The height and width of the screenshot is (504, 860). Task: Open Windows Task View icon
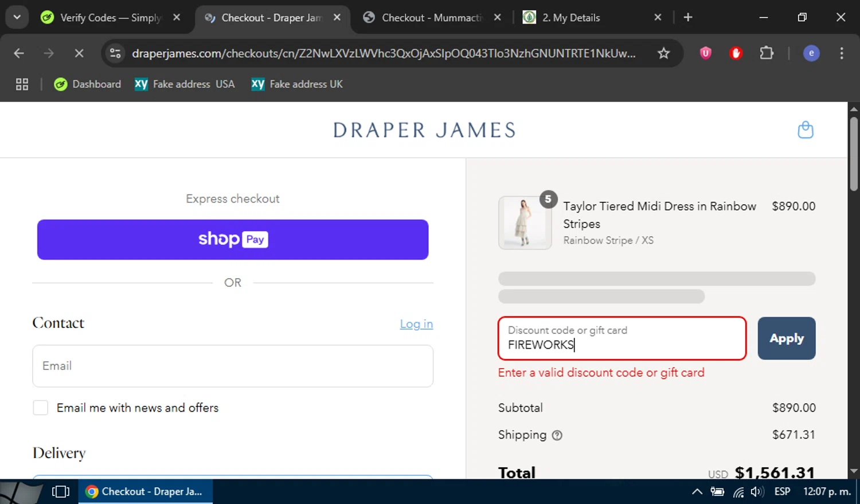[61, 491]
